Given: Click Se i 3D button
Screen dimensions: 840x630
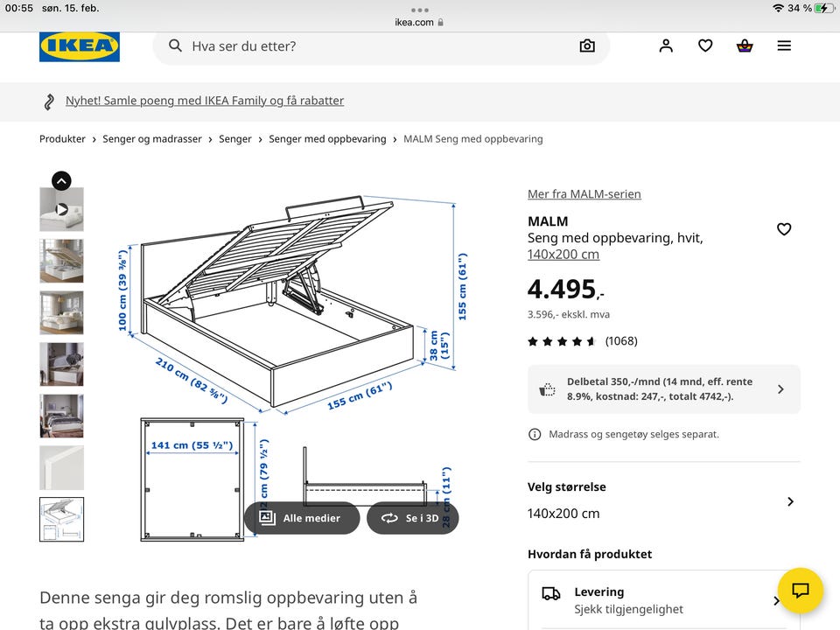Looking at the screenshot, I should [x=412, y=518].
